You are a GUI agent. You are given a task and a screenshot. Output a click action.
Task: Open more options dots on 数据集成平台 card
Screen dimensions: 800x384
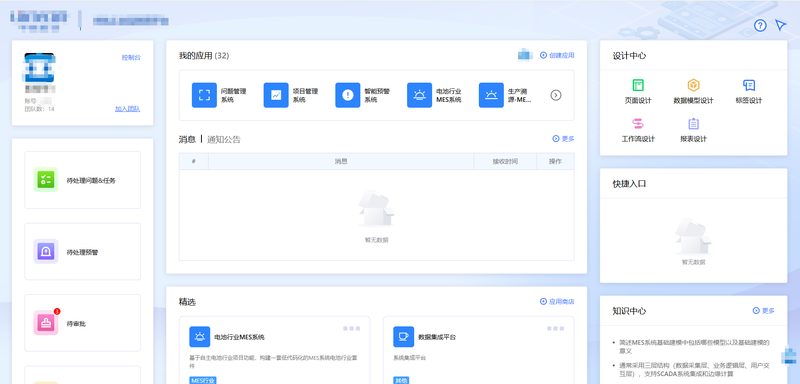click(x=556, y=328)
